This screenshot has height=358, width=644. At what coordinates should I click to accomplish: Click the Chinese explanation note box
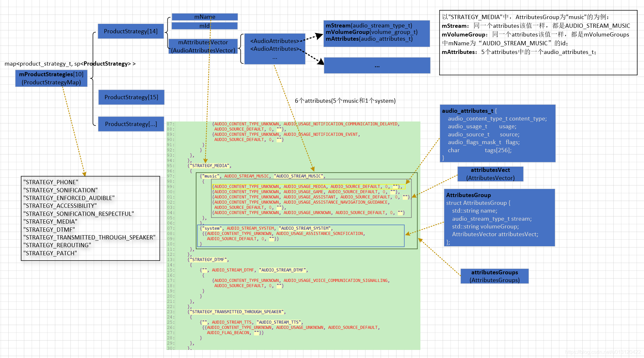[x=538, y=43]
